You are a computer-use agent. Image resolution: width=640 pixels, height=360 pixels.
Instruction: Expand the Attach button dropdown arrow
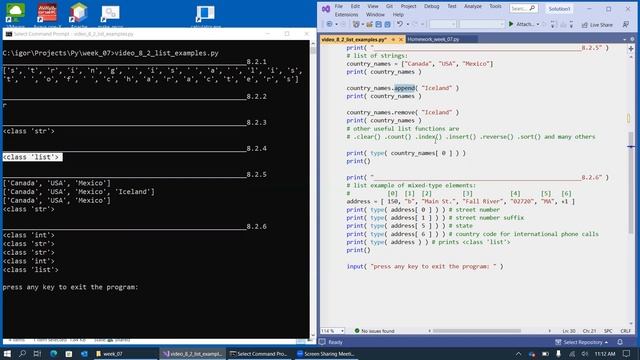pyautogui.click(x=538, y=24)
